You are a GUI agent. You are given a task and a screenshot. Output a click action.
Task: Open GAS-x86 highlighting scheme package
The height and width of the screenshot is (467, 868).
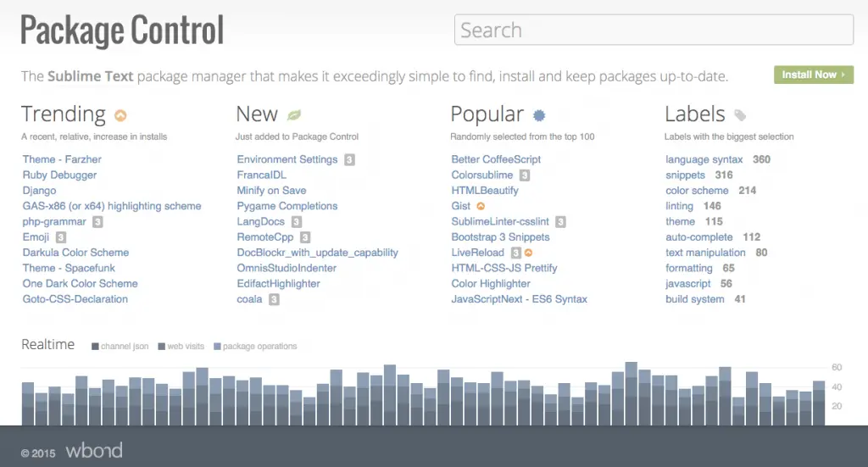click(x=112, y=206)
